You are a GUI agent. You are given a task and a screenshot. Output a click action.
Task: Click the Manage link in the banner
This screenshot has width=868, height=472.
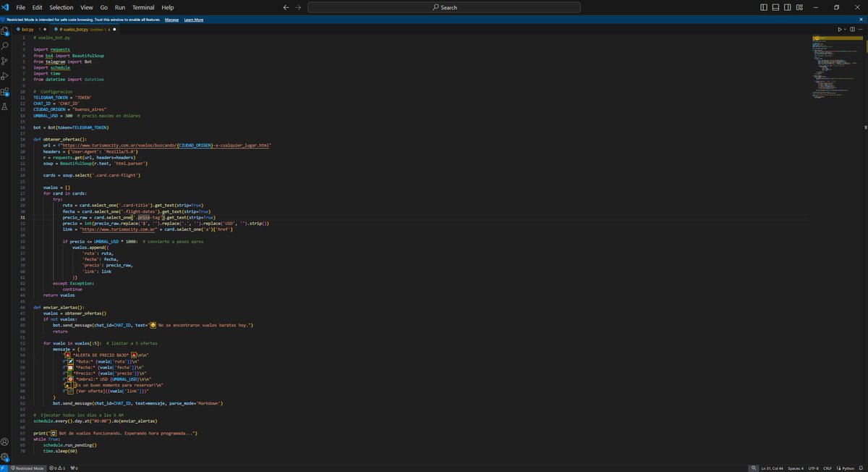[x=171, y=20]
